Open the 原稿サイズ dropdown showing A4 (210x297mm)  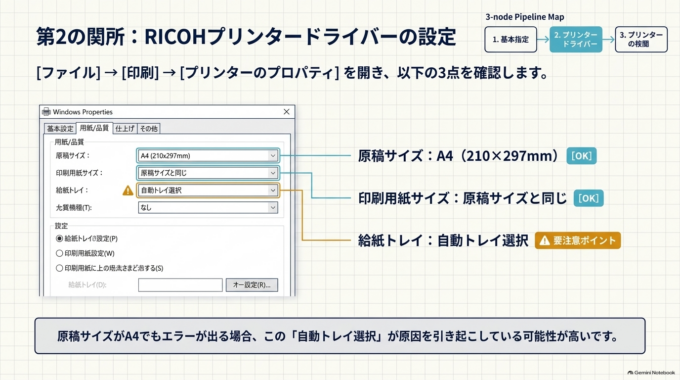point(208,156)
